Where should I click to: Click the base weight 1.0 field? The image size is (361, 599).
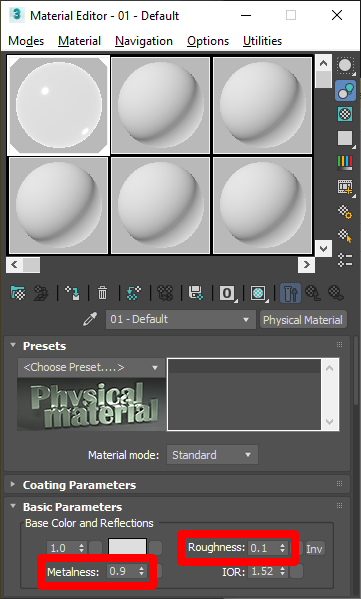pyautogui.click(x=62, y=548)
